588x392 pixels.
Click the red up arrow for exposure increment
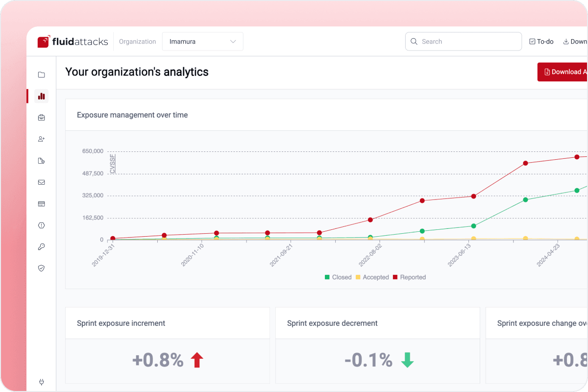(x=197, y=360)
